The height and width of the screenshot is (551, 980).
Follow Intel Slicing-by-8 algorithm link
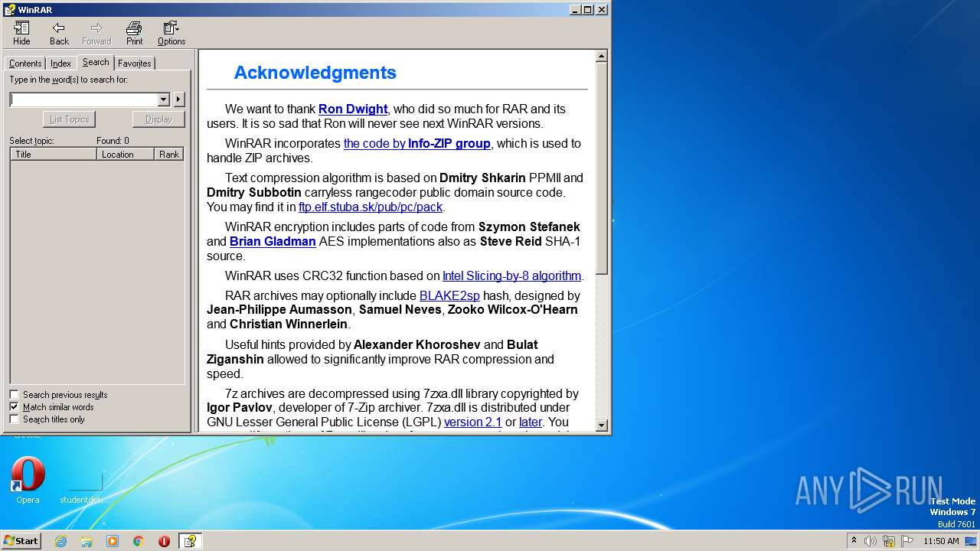(511, 276)
